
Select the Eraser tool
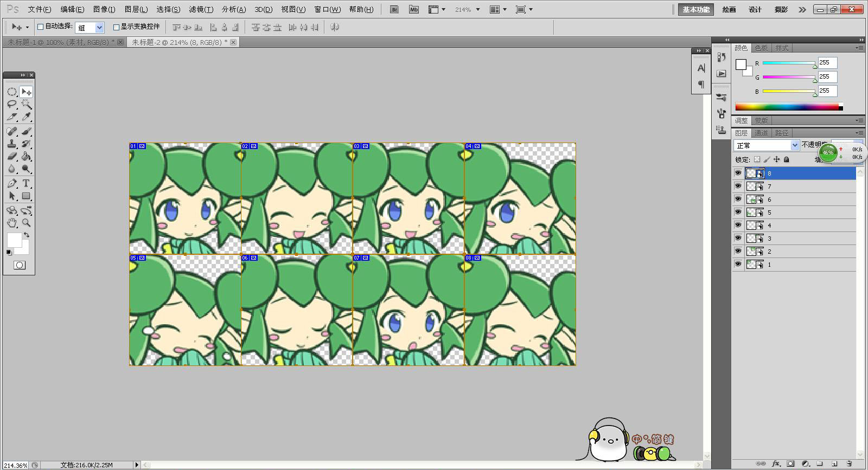coord(12,156)
